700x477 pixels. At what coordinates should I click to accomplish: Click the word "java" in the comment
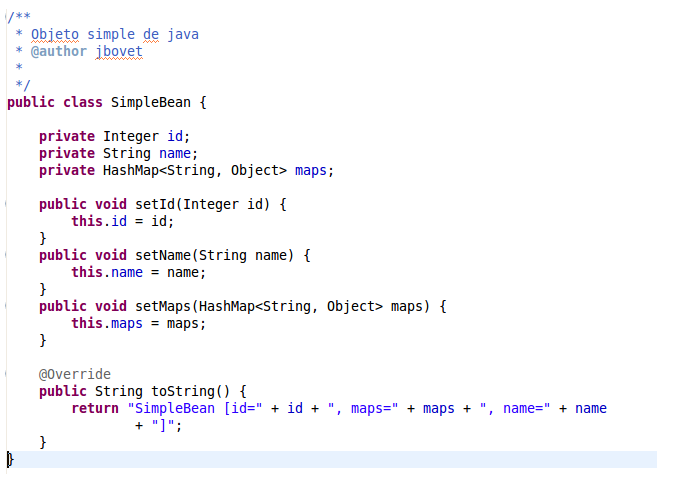pos(183,34)
